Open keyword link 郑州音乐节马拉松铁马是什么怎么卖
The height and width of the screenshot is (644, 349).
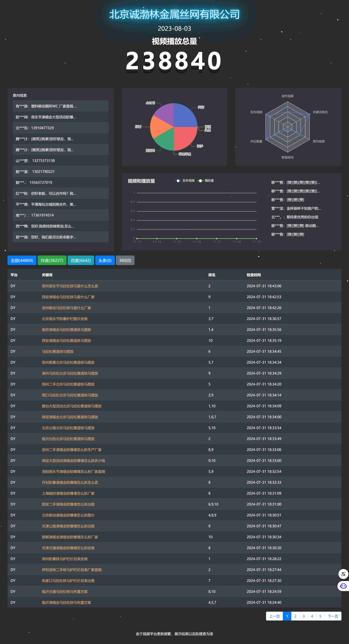(x=70, y=286)
